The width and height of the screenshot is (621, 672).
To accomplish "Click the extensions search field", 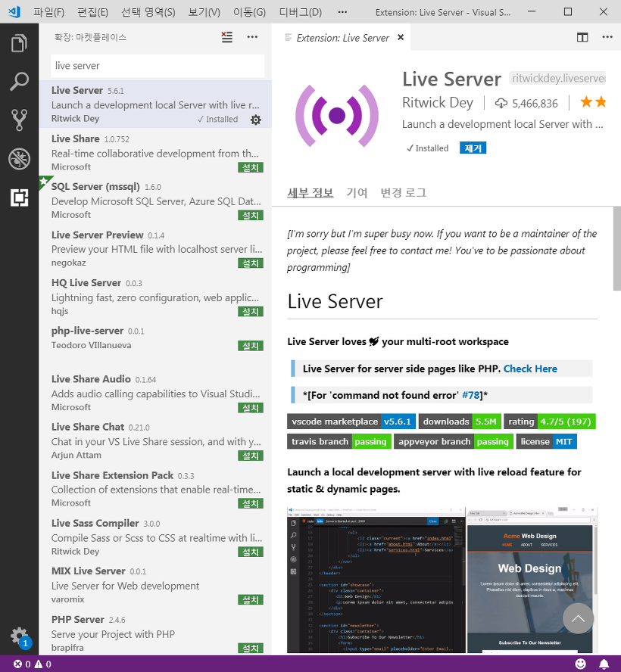I will [158, 66].
